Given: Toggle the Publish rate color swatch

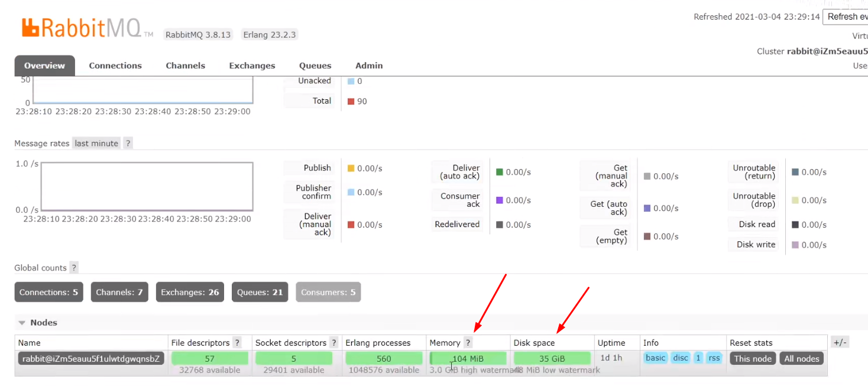Looking at the screenshot, I should (x=351, y=168).
